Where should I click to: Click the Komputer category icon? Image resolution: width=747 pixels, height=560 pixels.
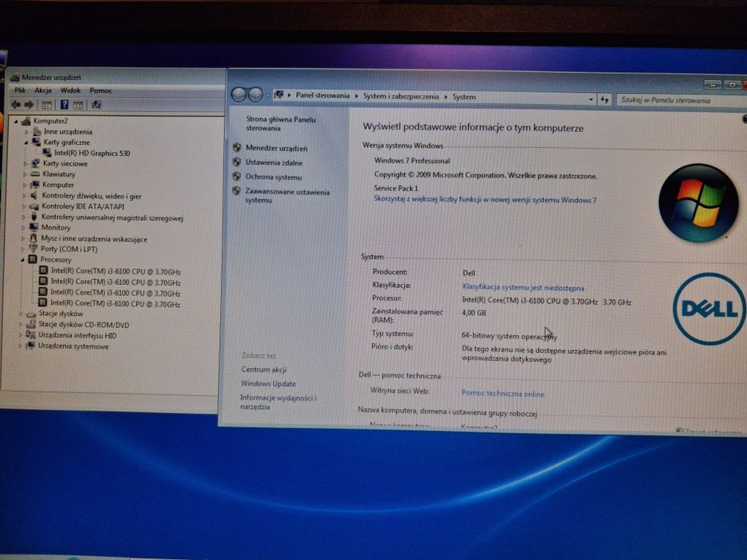(x=34, y=184)
